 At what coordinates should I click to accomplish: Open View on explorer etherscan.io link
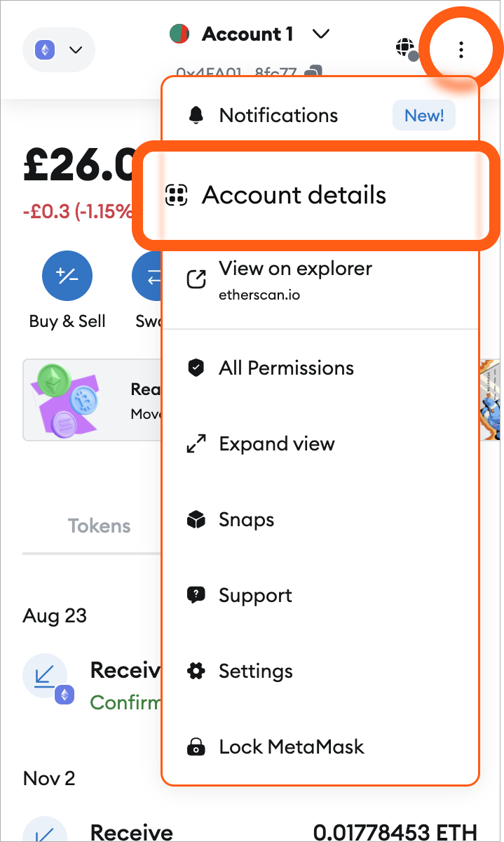coord(295,278)
